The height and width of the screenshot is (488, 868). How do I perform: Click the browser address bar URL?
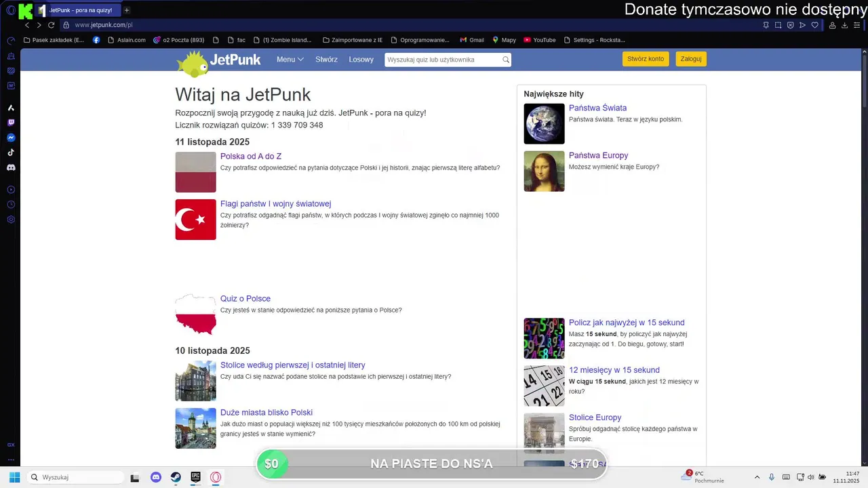(103, 25)
